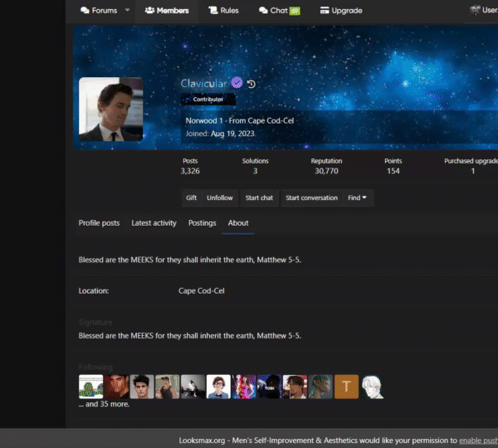Image resolution: width=498 pixels, height=448 pixels.
Task: Click the orange T avatar in Following
Action: [346, 387]
